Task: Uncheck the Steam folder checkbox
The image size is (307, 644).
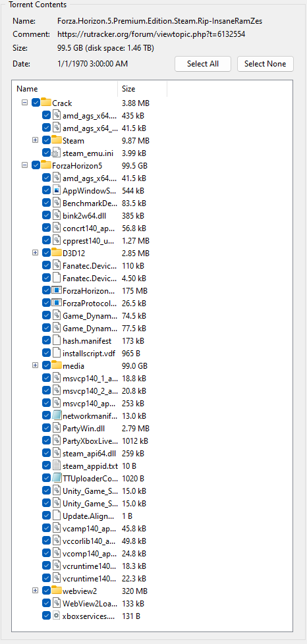Action: pyautogui.click(x=46, y=140)
